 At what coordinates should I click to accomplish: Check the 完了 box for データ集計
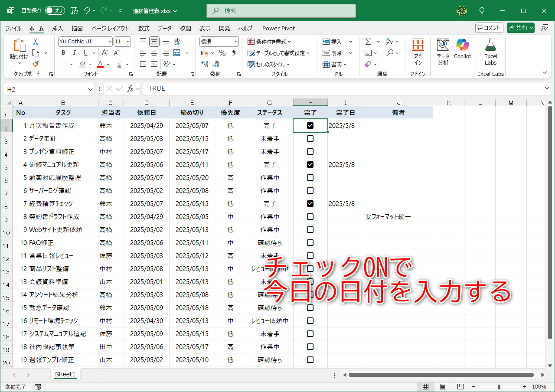(x=310, y=138)
